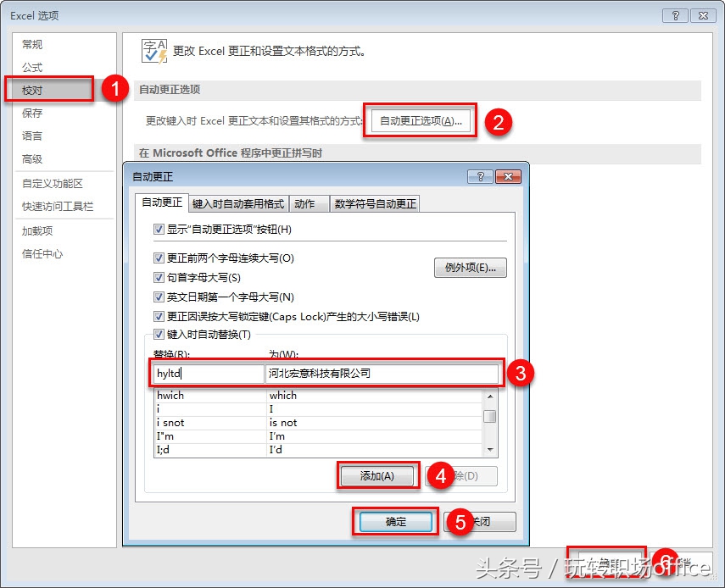Click the disabled 删除(D) button
Screen dimensions: 725x588
tap(461, 476)
